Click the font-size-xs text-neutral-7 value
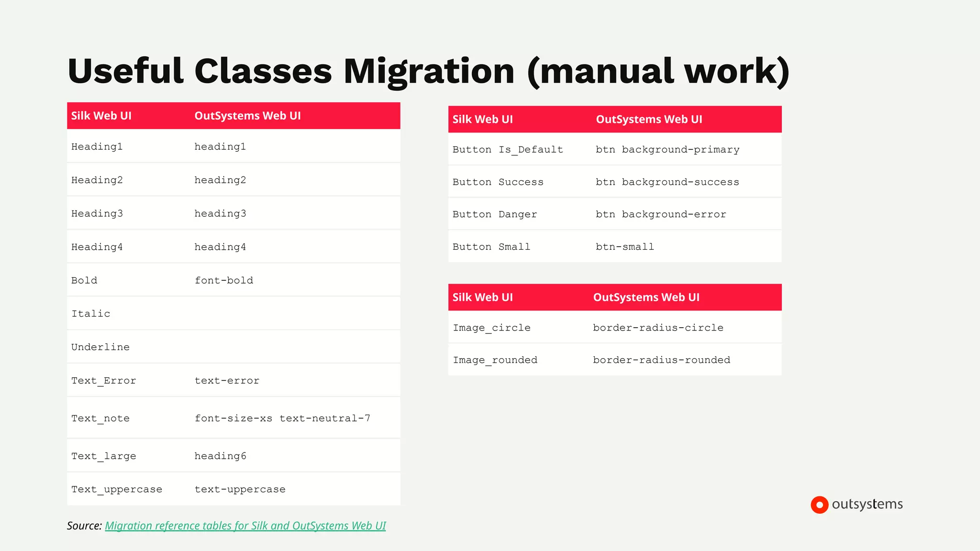The image size is (980, 551). tap(282, 419)
